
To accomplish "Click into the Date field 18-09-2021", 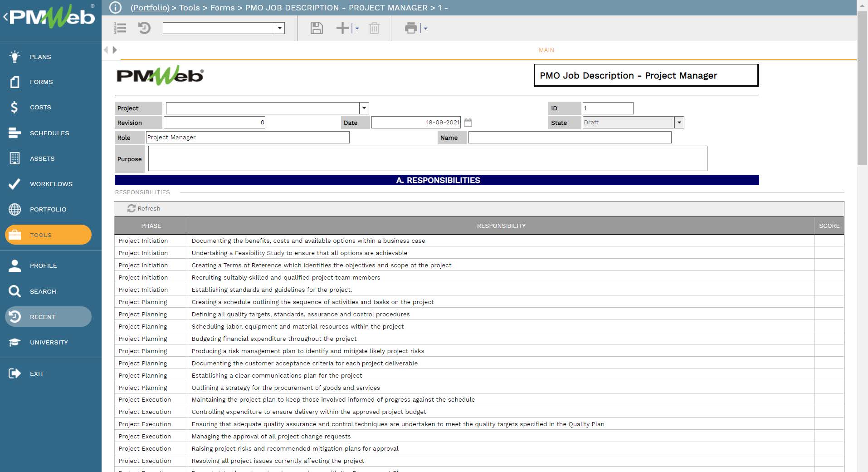I will pyautogui.click(x=416, y=123).
